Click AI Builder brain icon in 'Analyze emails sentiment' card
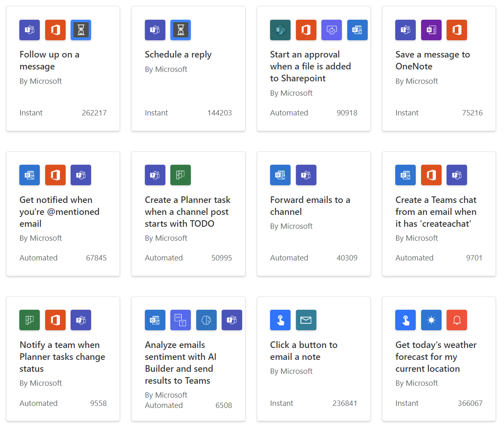 (x=206, y=320)
